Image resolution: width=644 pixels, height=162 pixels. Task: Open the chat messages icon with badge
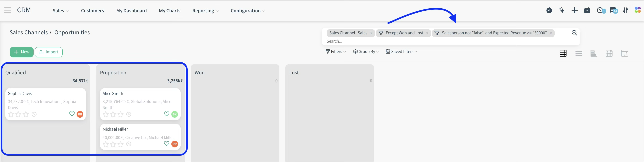[613, 10]
